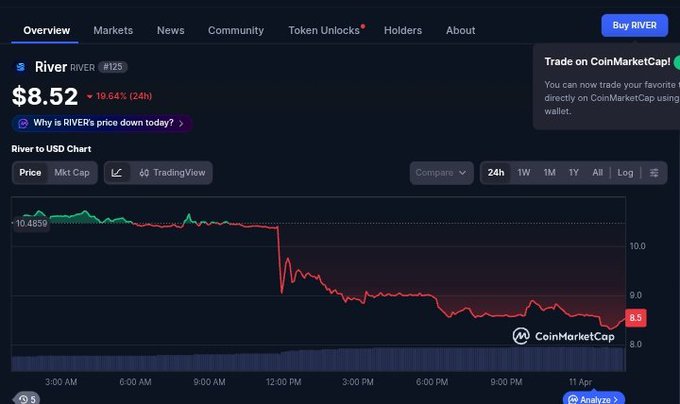
Task: Click the Analyze button
Action: pyautogui.click(x=594, y=399)
